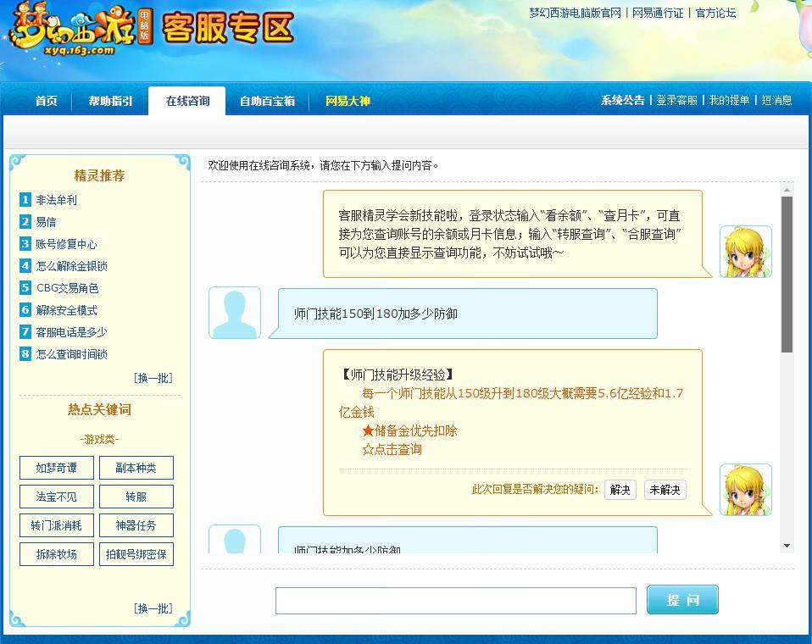This screenshot has height=644, width=812.
Task: Open the 非法牟利 recommended topic
Action: tap(54, 201)
